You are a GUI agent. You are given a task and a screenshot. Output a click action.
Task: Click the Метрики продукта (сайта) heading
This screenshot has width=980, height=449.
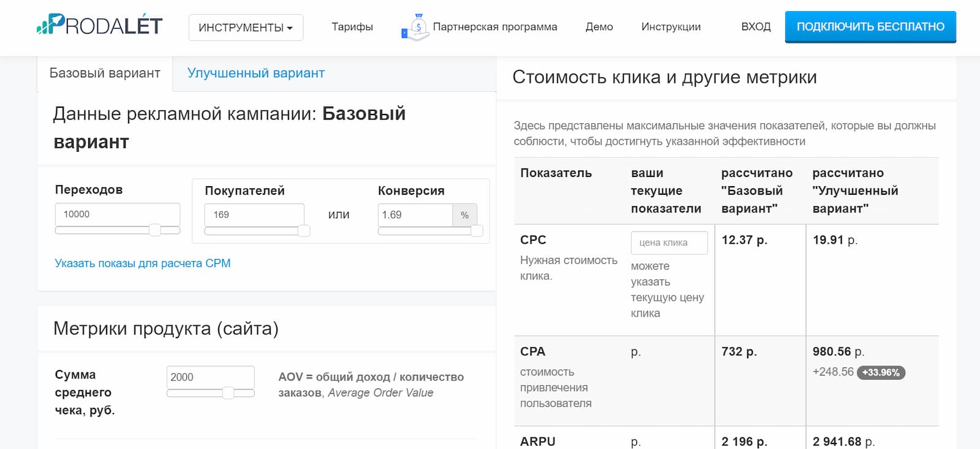click(166, 329)
